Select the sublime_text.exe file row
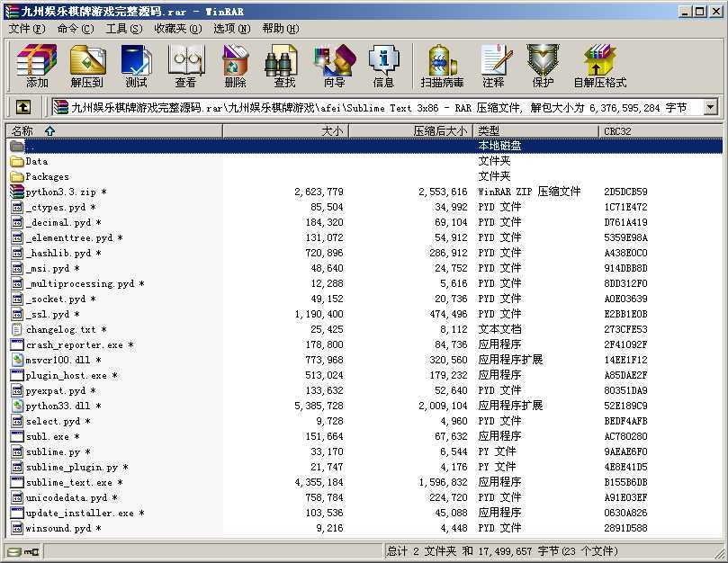Screen dimensions: 728x563 click(x=68, y=482)
